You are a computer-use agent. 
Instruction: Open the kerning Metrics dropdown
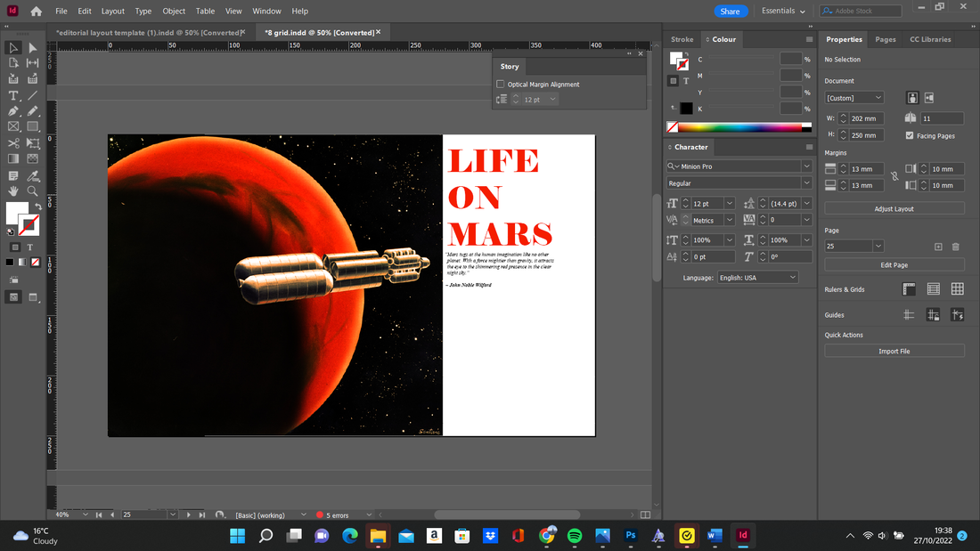pos(730,220)
